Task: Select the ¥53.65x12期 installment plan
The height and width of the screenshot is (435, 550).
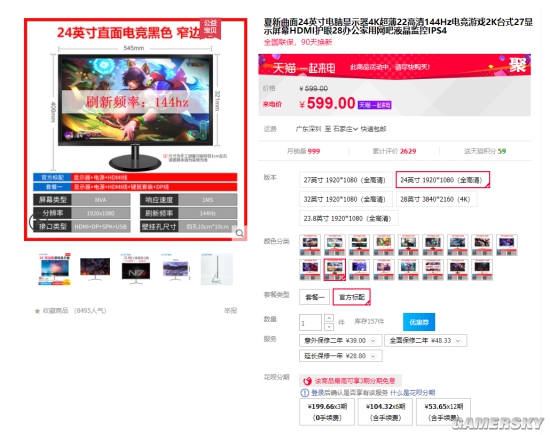Action: [x=443, y=412]
